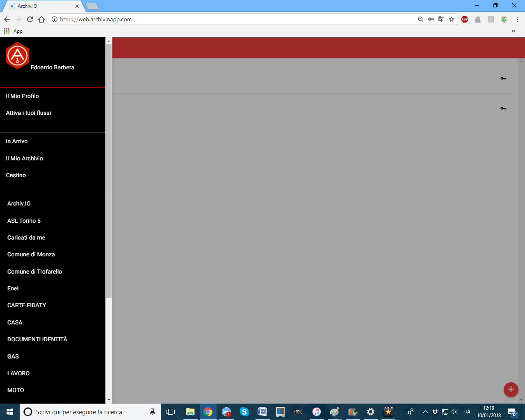Viewport: 525px width, 420px height.
Task: Click the zoom-out magnifier icon in address bar
Action: pyautogui.click(x=420, y=19)
